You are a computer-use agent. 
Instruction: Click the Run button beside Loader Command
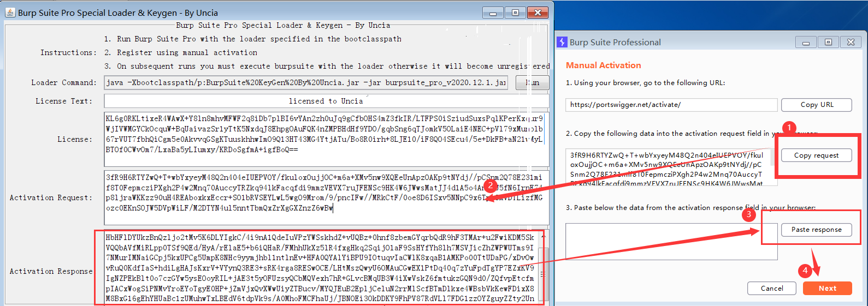click(532, 83)
